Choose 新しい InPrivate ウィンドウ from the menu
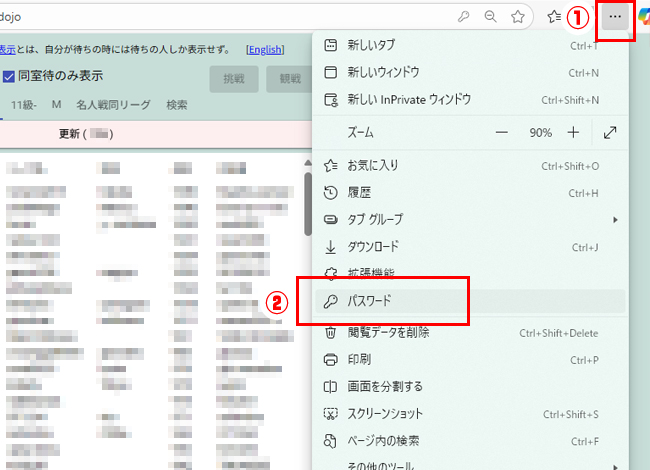 [x=470, y=100]
